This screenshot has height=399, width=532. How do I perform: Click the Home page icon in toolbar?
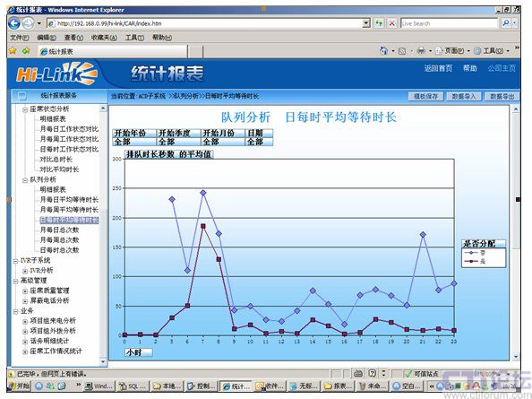point(383,51)
